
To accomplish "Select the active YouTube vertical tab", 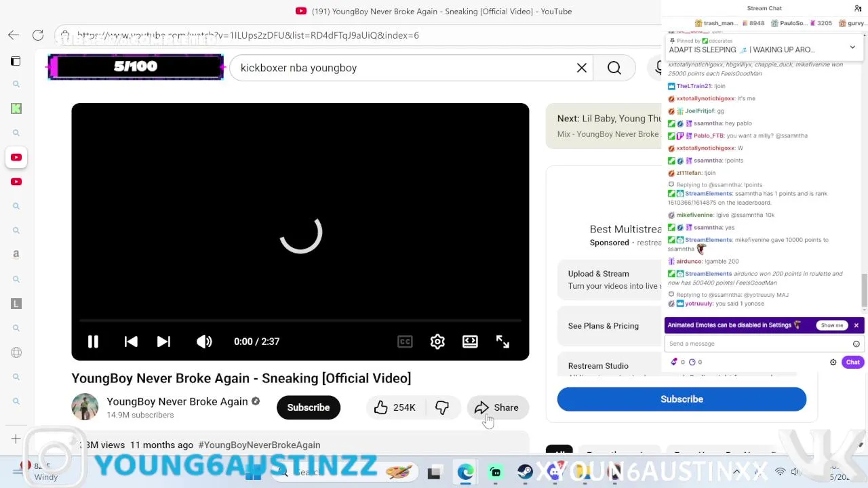I will click(16, 157).
